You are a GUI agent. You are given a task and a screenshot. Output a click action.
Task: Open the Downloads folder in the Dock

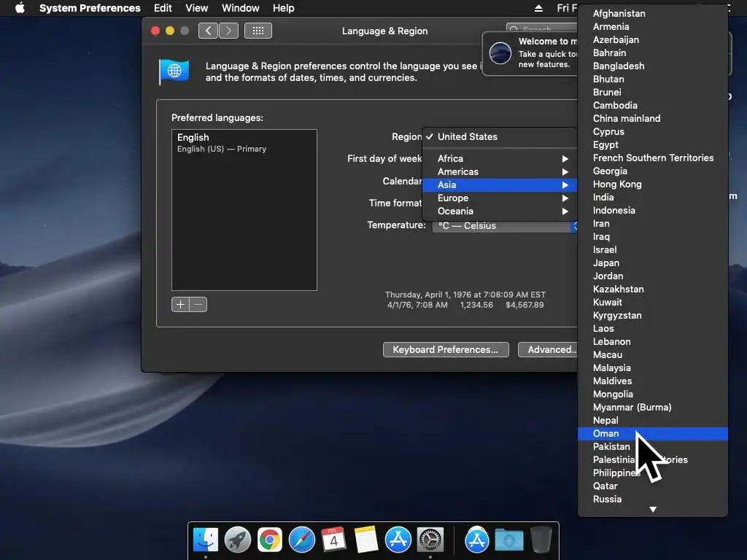pyautogui.click(x=508, y=540)
